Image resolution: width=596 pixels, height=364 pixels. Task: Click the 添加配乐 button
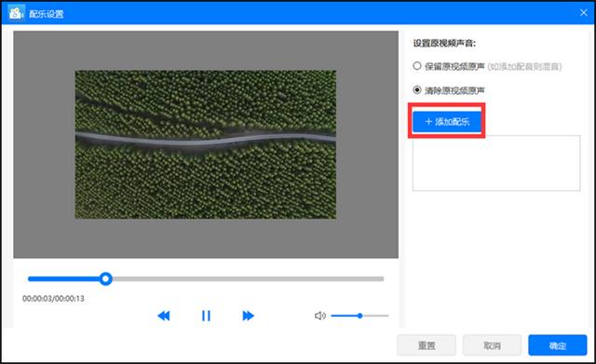447,122
